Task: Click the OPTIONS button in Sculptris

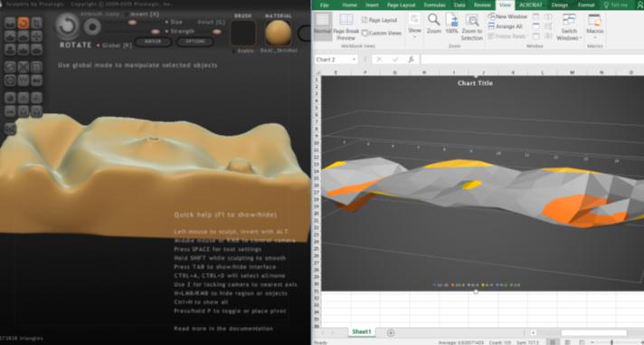Action: [x=194, y=42]
